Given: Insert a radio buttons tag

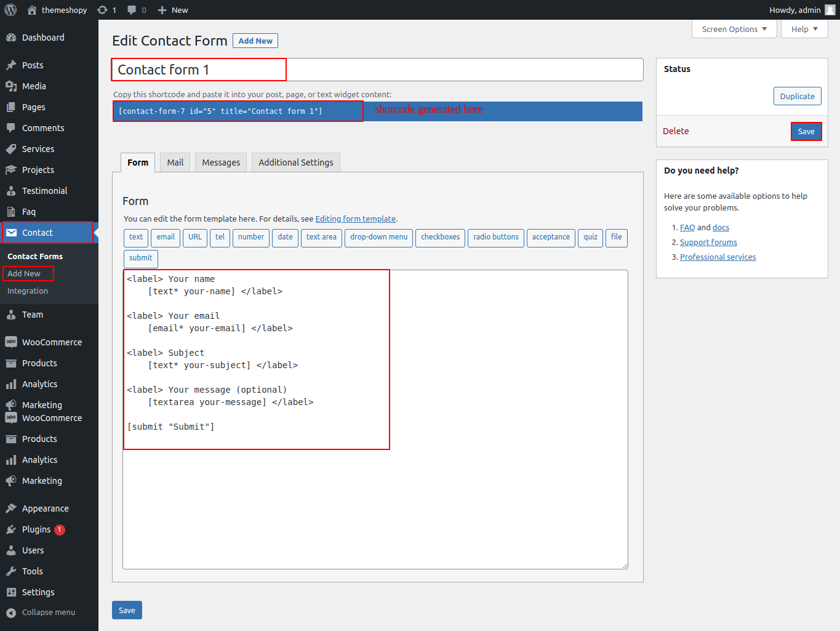Looking at the screenshot, I should click(x=495, y=237).
